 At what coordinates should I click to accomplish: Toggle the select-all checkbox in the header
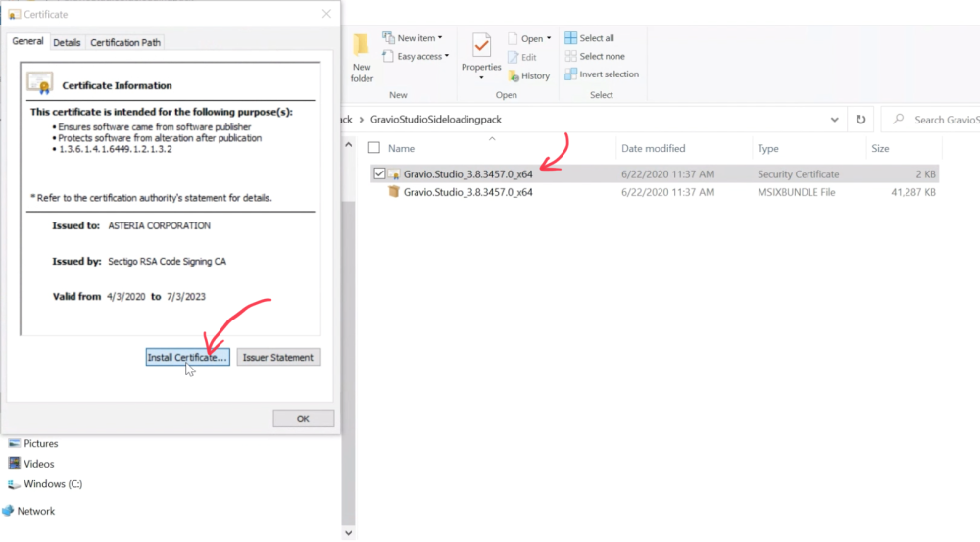(x=373, y=148)
